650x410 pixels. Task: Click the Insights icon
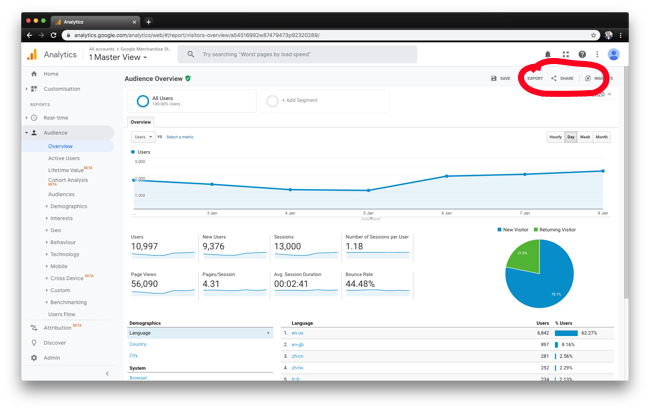pos(587,78)
